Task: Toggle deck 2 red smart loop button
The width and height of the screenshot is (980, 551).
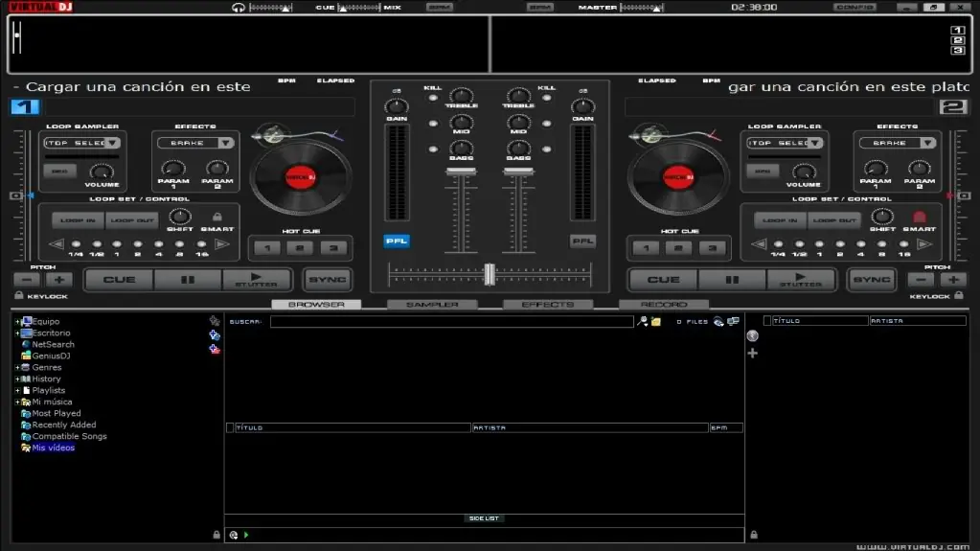Action: tap(919, 217)
